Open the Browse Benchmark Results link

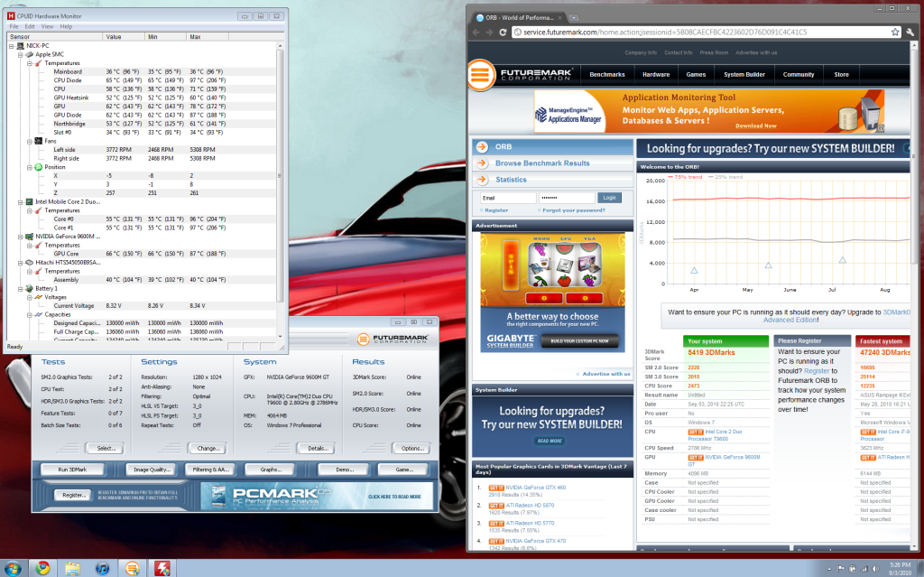click(542, 163)
